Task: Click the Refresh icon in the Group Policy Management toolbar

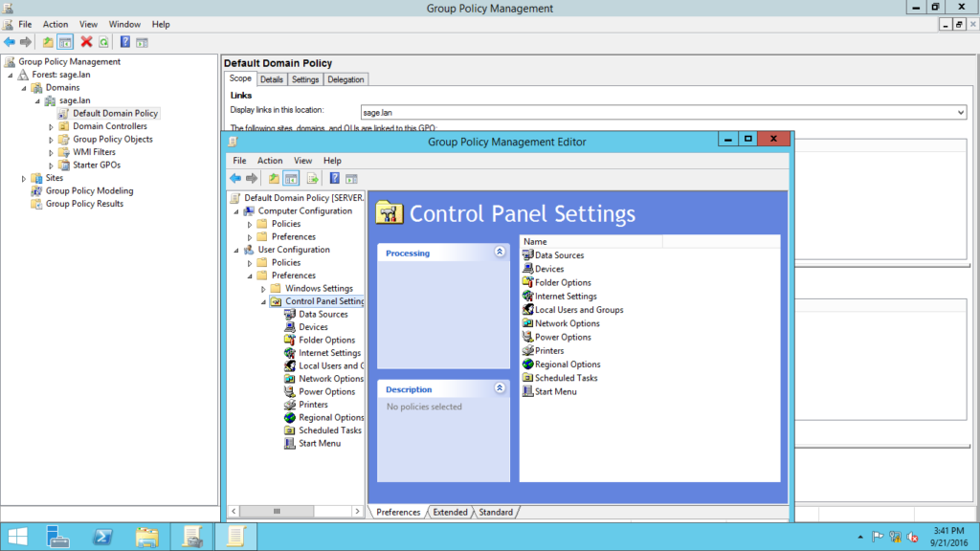Action: [103, 42]
